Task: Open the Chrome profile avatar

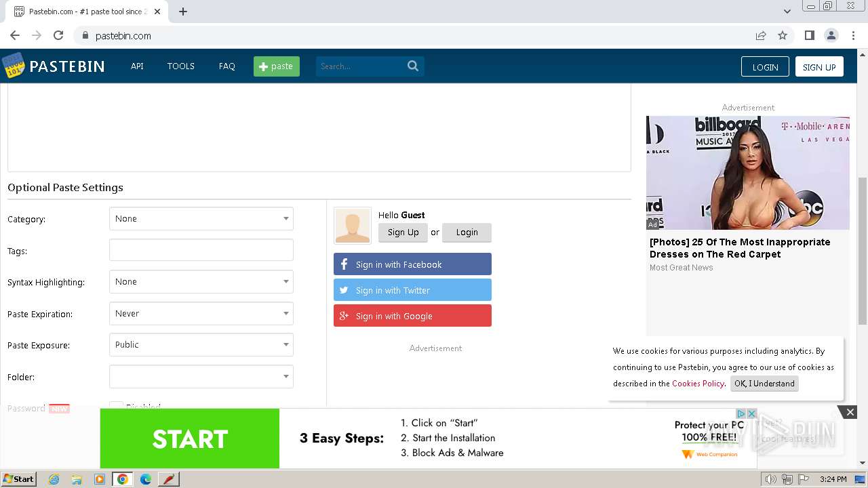Action: coord(831,35)
